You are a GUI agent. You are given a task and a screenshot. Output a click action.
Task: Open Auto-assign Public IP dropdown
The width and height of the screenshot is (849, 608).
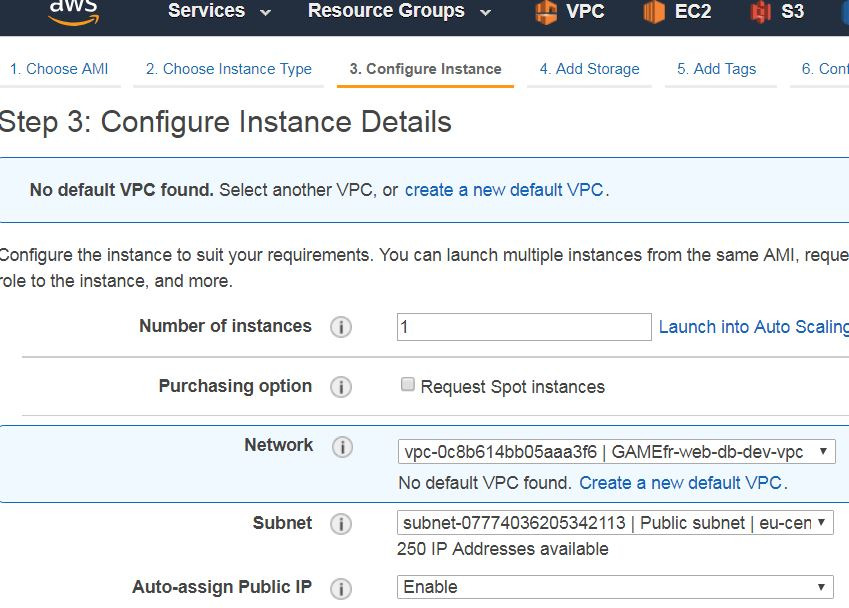tap(615, 587)
